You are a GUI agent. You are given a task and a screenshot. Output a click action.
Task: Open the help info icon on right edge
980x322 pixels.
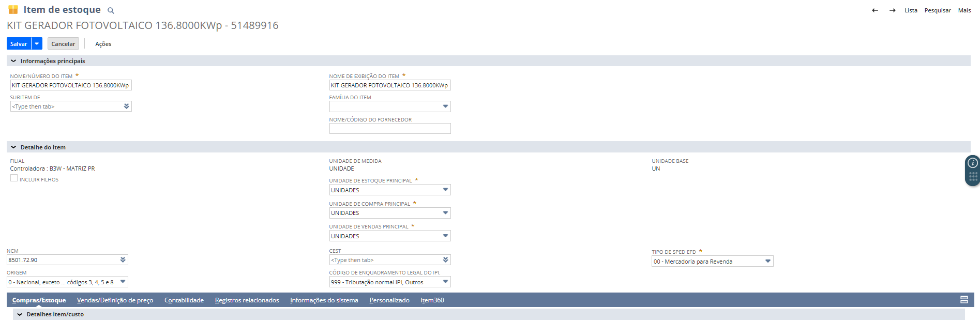tap(973, 163)
